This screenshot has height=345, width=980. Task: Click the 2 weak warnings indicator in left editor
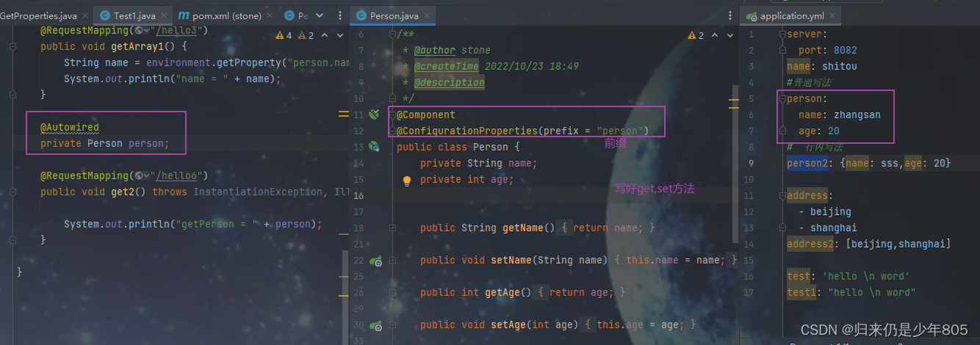[306, 35]
